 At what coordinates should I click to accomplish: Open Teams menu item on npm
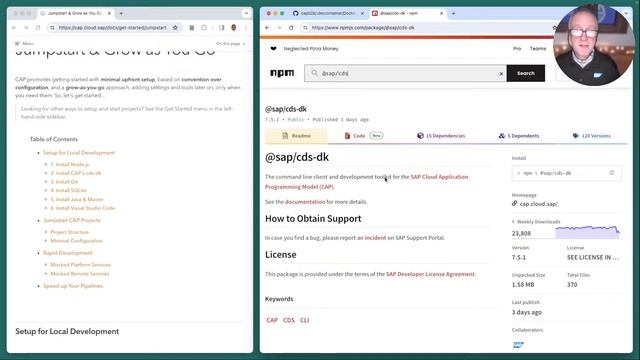[x=538, y=49]
